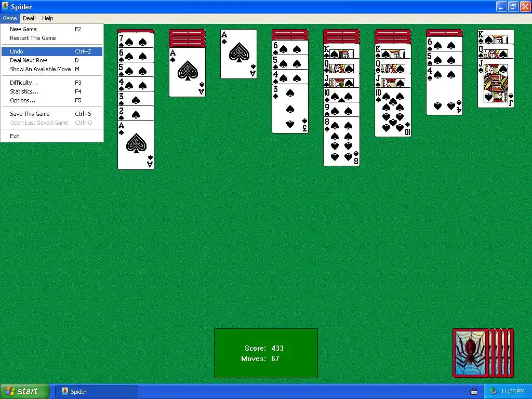Select the 9 of spades card
Viewport: 532px width, 399px height.
click(x=342, y=110)
